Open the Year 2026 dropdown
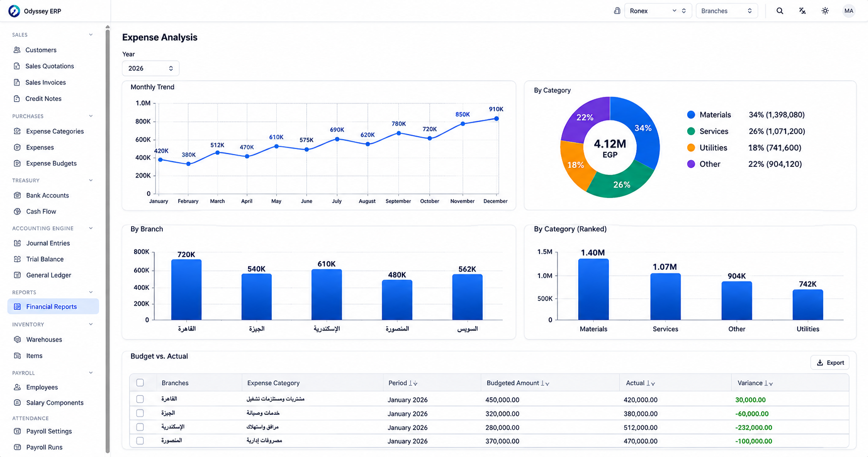The width and height of the screenshot is (868, 457). [150, 68]
